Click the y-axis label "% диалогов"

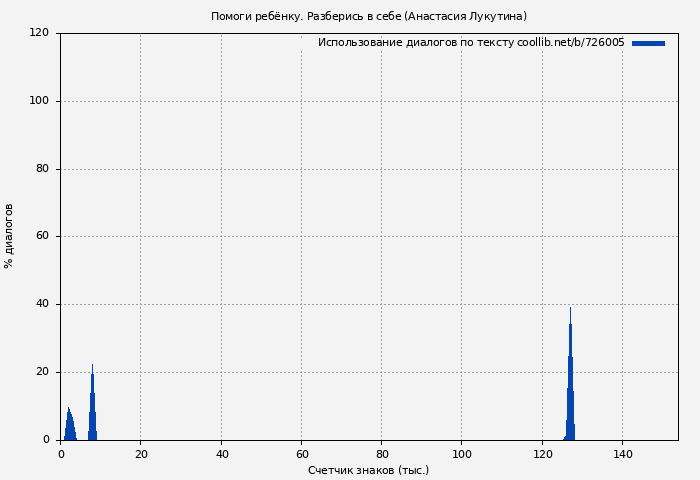pos(9,236)
